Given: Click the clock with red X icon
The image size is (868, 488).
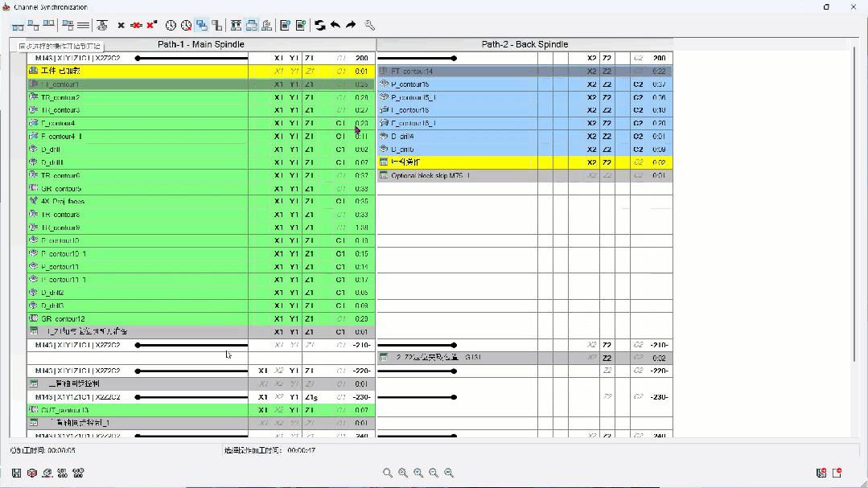Looking at the screenshot, I should pos(186,25).
